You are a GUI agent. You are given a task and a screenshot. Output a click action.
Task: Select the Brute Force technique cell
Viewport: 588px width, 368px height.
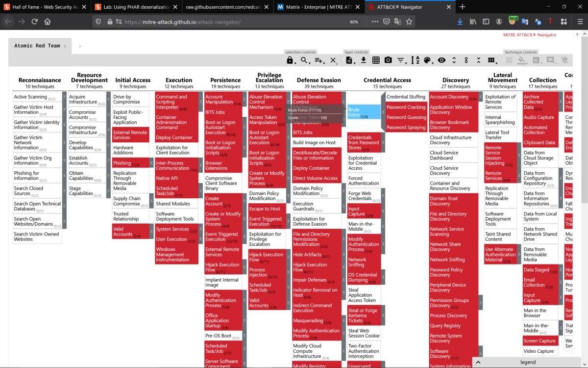tap(364, 112)
